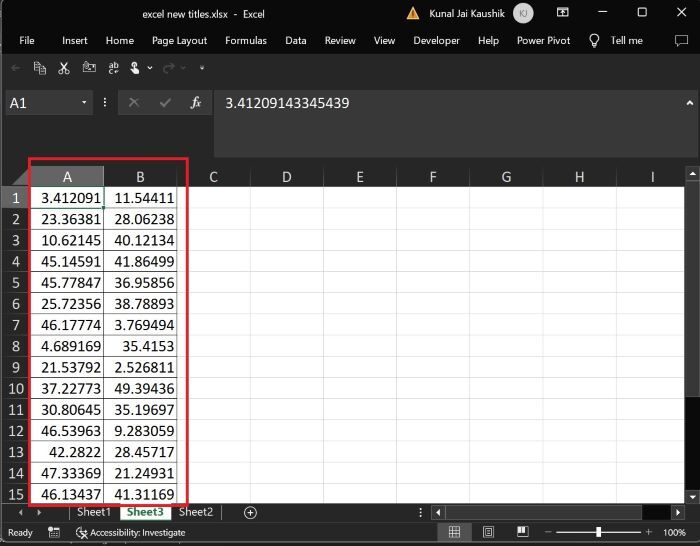Add a new sheet with plus button
700x546 pixels.
[250, 513]
